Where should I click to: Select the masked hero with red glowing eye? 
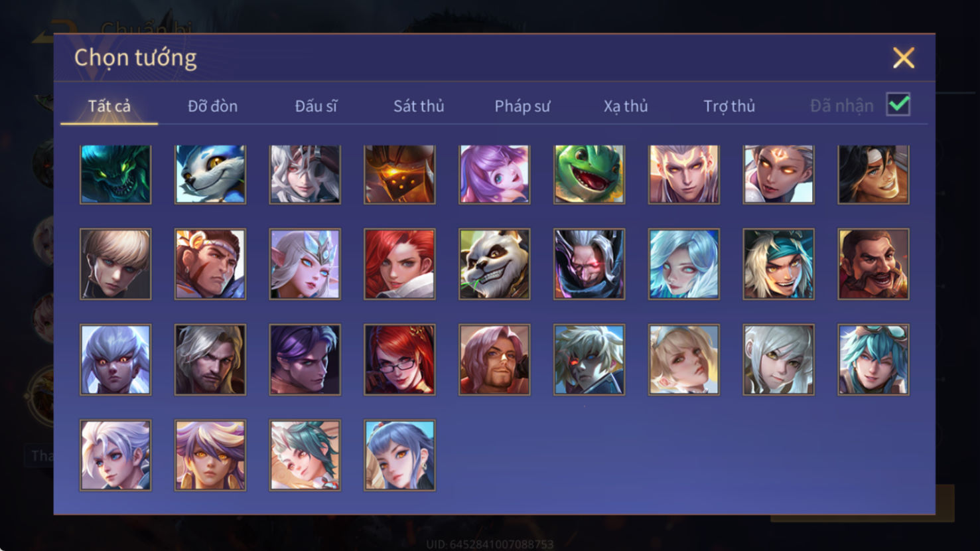[589, 264]
